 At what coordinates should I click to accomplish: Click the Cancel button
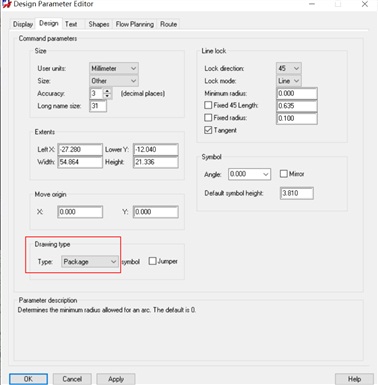pyautogui.click(x=72, y=379)
